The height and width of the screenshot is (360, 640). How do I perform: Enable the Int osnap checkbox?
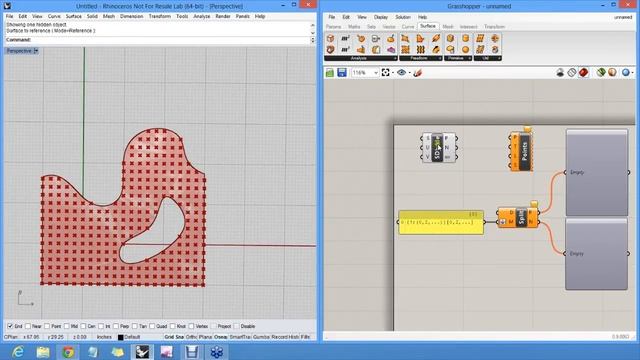101,326
